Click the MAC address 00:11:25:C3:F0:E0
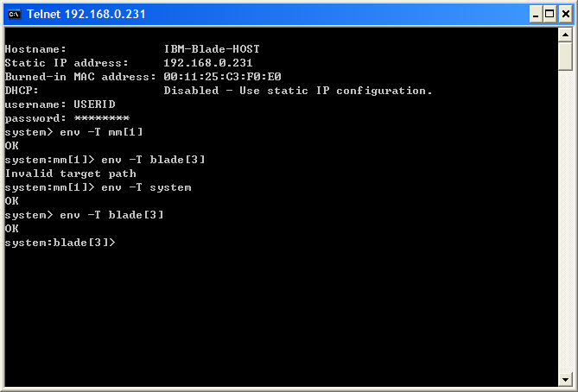This screenshot has width=578, height=392. pos(222,77)
